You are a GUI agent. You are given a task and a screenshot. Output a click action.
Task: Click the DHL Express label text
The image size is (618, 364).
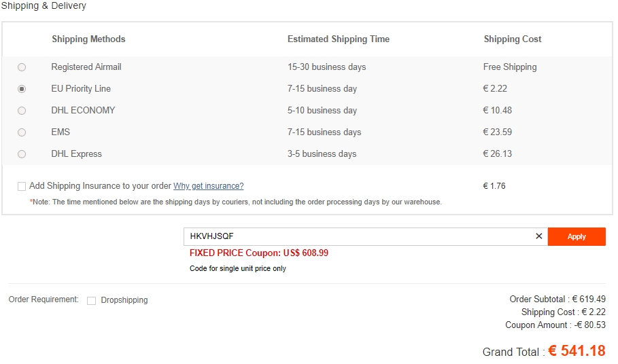(76, 154)
